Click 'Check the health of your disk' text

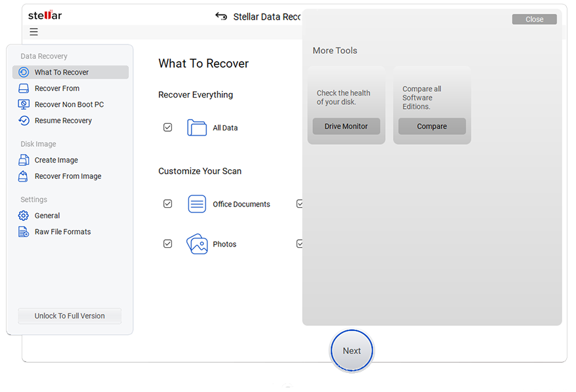pos(344,98)
